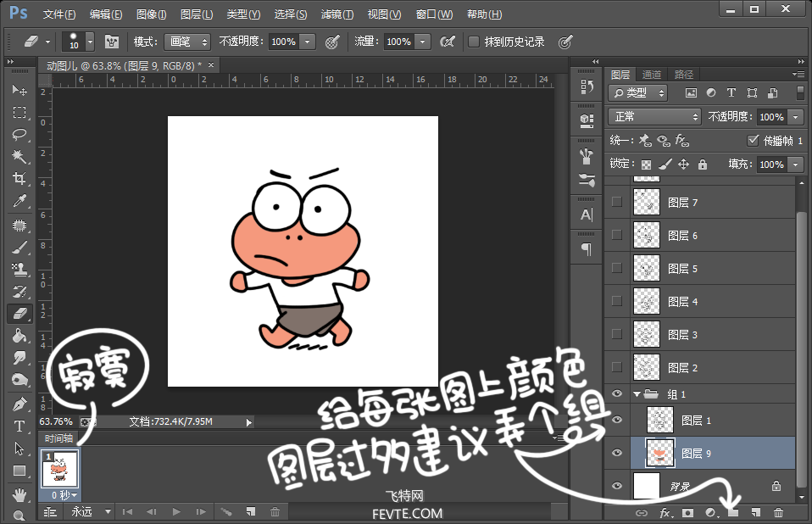Select the Lasso tool
Image resolution: width=812 pixels, height=524 pixels.
[19, 135]
